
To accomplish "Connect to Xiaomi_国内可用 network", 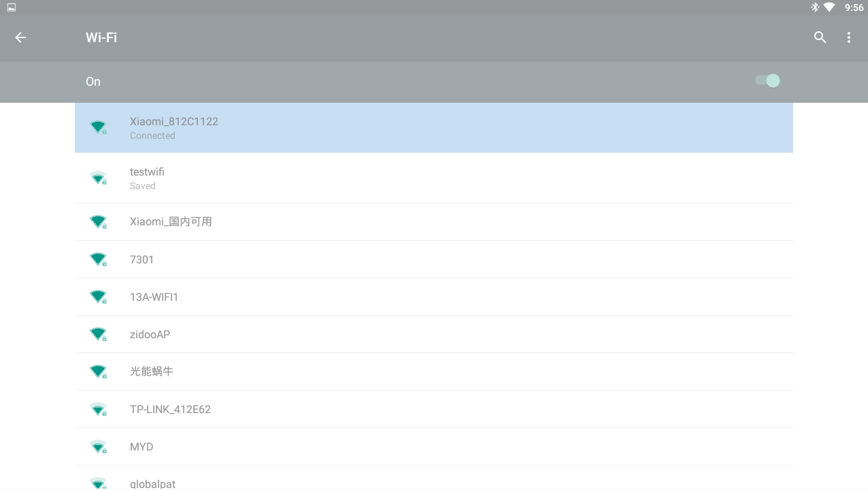I will [434, 222].
